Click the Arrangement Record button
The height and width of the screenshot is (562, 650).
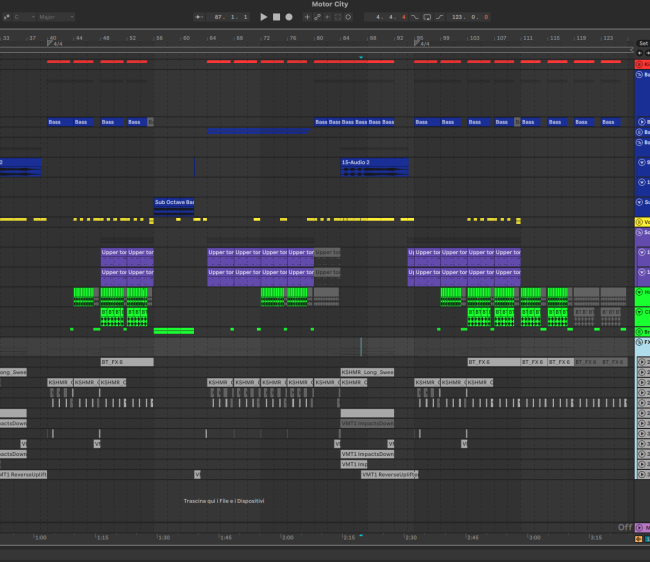pyautogui.click(x=289, y=17)
